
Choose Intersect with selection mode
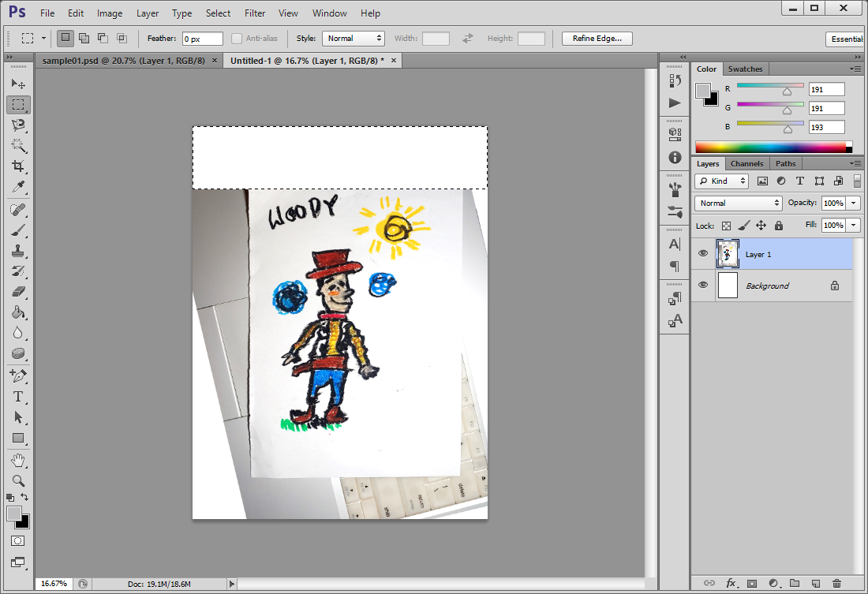tap(122, 38)
